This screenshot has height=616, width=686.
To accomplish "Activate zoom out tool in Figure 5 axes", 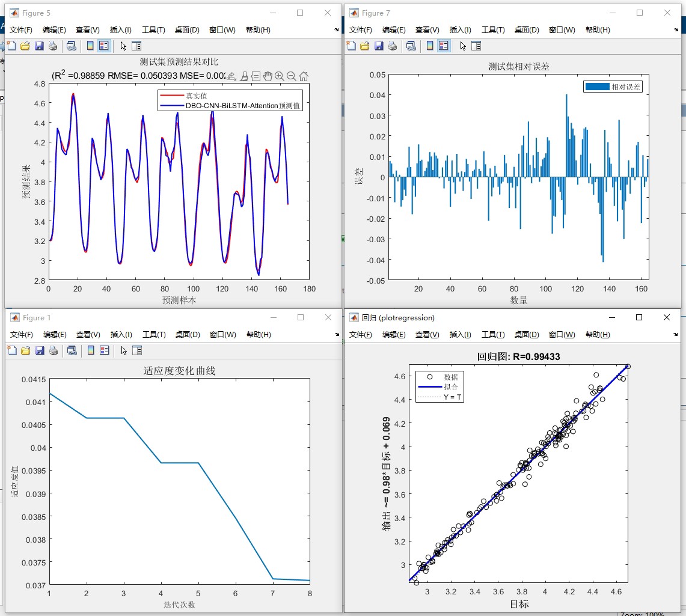I will 292,76.
